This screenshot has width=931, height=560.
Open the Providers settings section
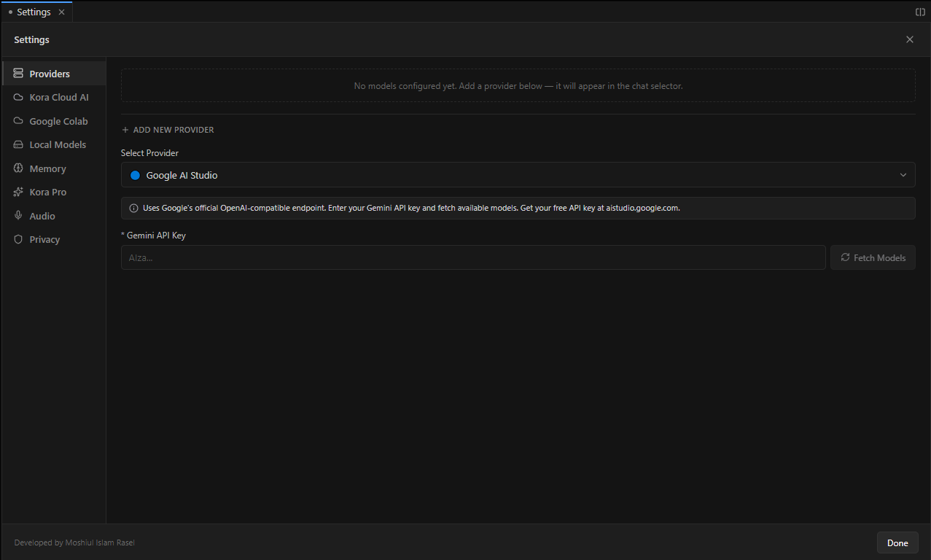54,74
